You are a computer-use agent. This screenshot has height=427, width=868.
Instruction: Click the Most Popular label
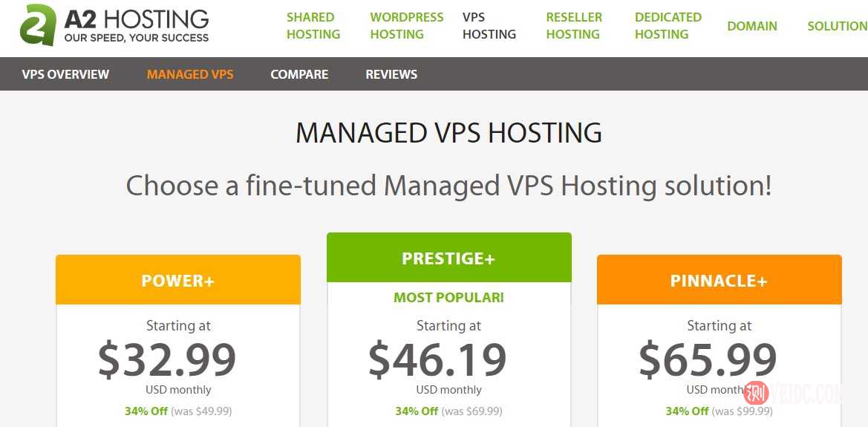pos(448,297)
